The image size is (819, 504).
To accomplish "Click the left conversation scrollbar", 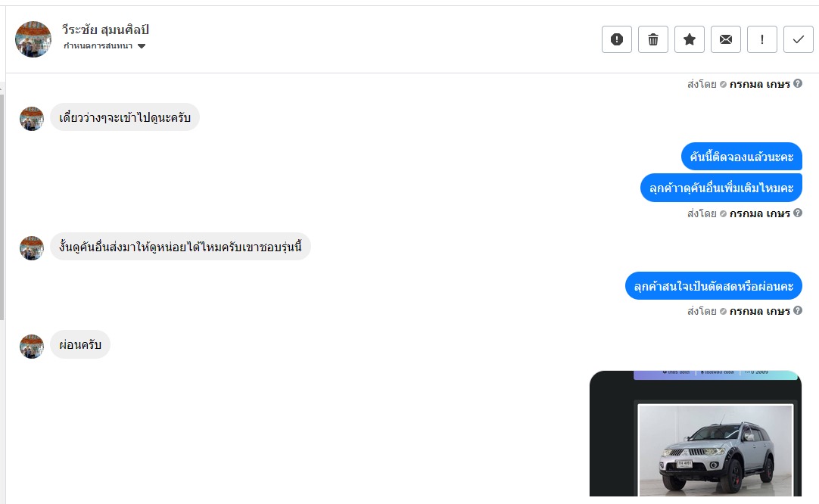I will coord(2,204).
